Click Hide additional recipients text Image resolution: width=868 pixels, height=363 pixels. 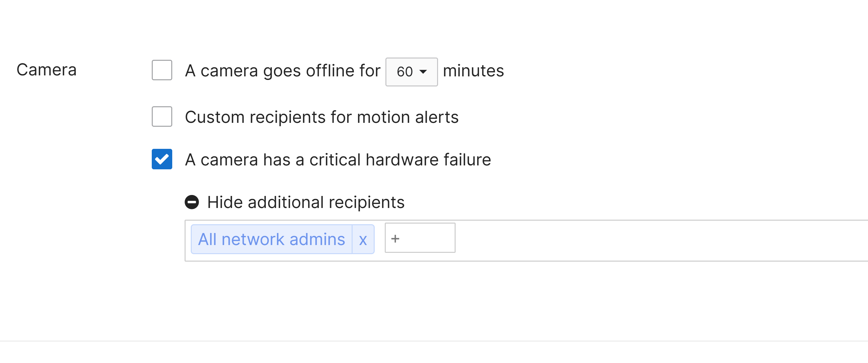305,202
